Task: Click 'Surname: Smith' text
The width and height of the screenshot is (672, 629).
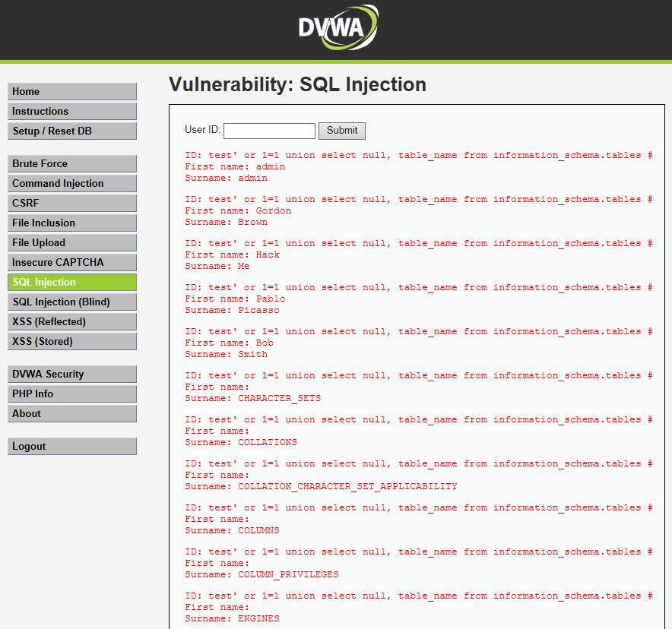Action: (227, 354)
